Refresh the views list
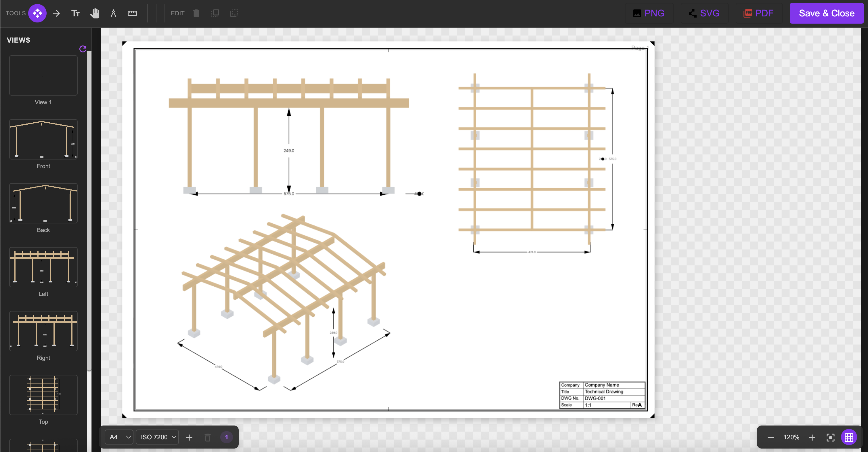Viewport: 868px width, 452px height. [x=83, y=49]
